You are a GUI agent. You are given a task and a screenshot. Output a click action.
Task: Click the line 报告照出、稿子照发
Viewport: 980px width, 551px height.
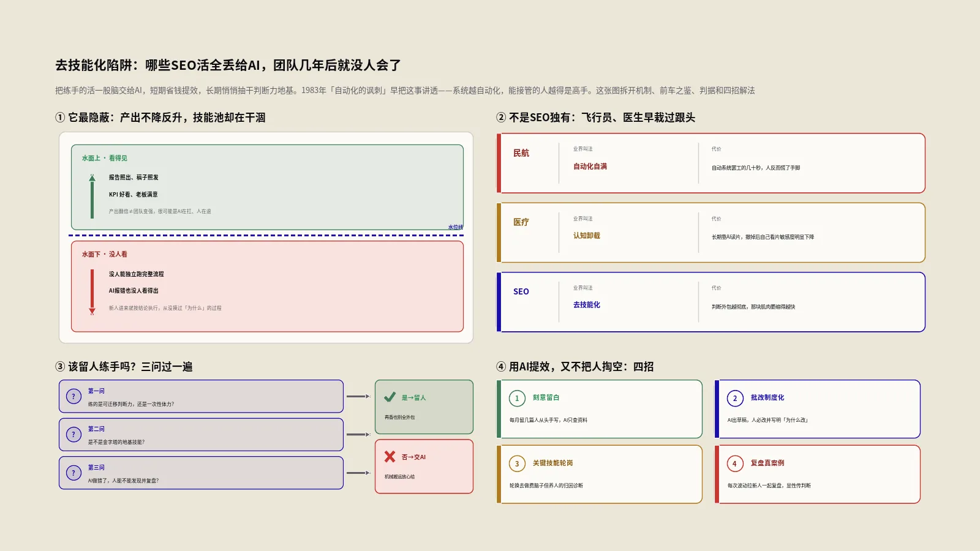134,178
